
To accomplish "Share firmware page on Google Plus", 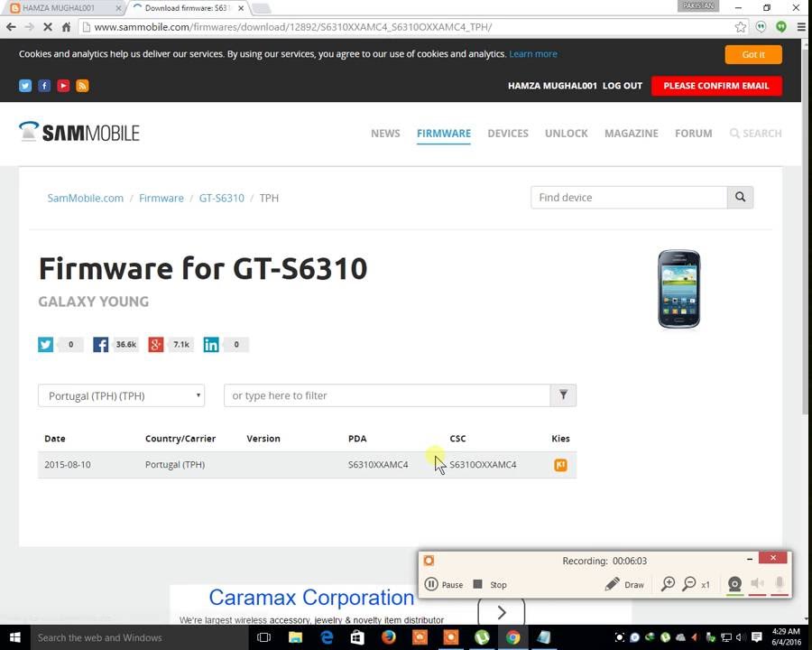I will click(x=156, y=344).
